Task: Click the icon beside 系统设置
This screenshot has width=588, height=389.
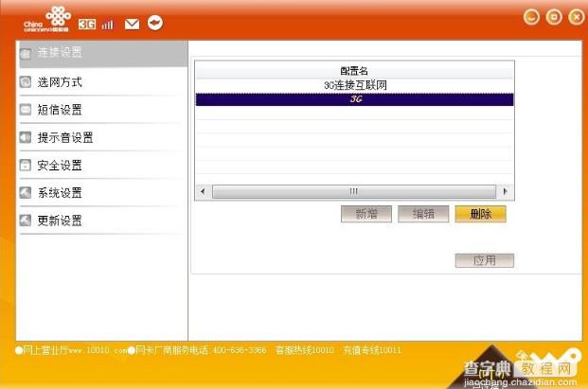Action: click(x=26, y=193)
